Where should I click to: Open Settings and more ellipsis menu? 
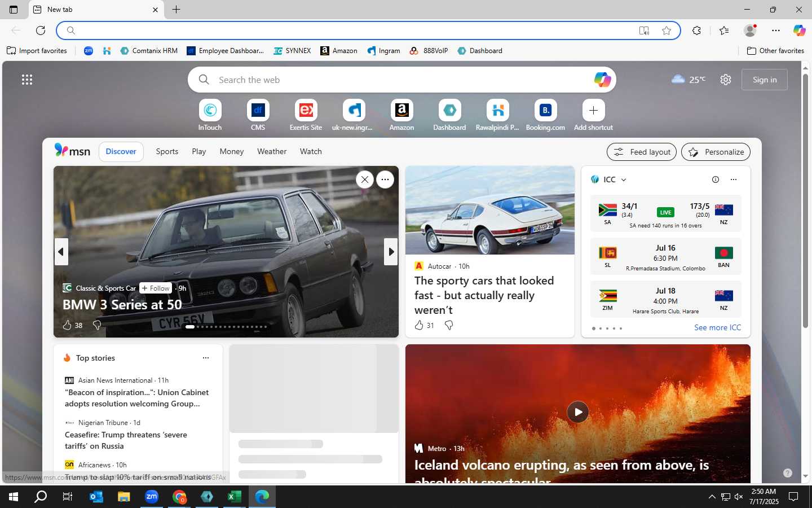[776, 30]
